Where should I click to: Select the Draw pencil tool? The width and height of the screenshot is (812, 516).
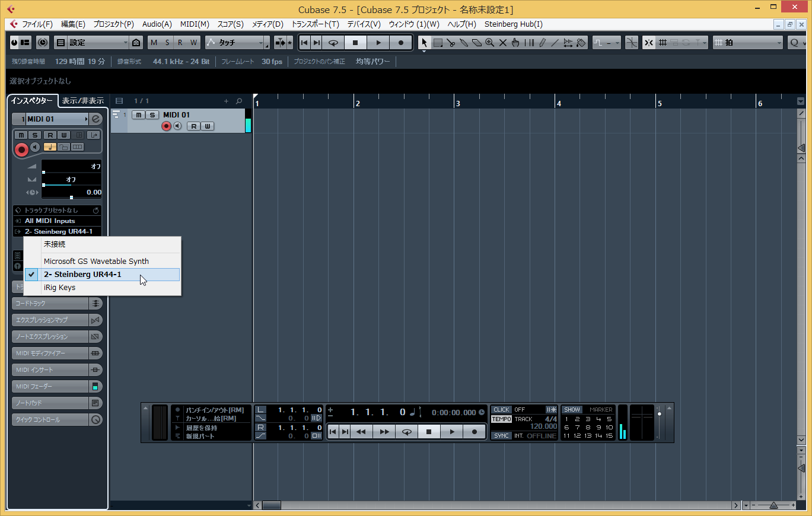tap(542, 43)
